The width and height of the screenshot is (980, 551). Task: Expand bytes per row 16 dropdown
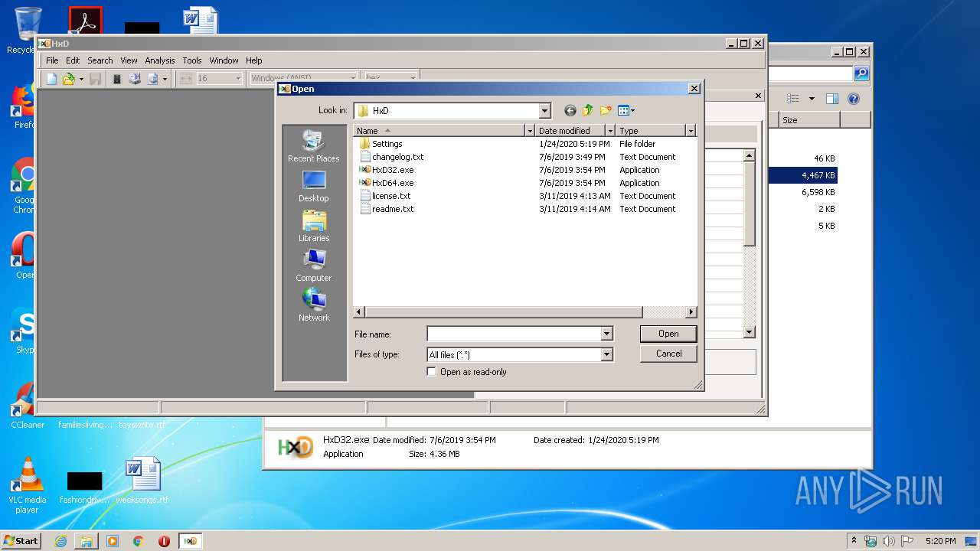click(x=238, y=79)
